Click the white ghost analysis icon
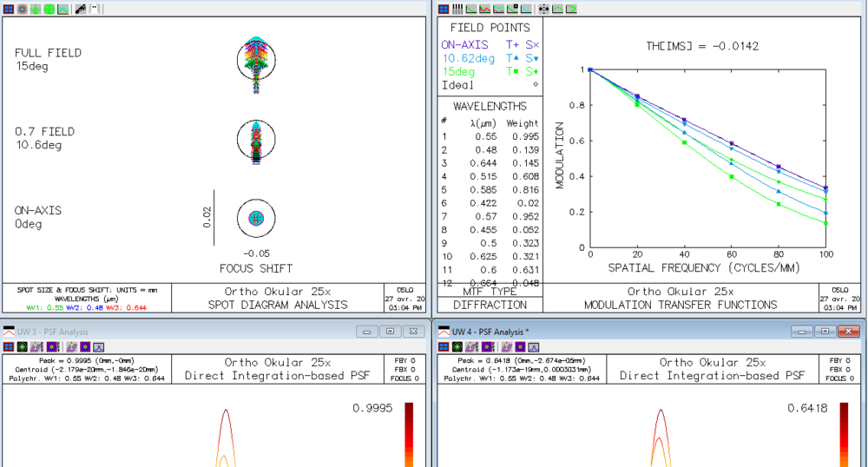 [x=95, y=10]
